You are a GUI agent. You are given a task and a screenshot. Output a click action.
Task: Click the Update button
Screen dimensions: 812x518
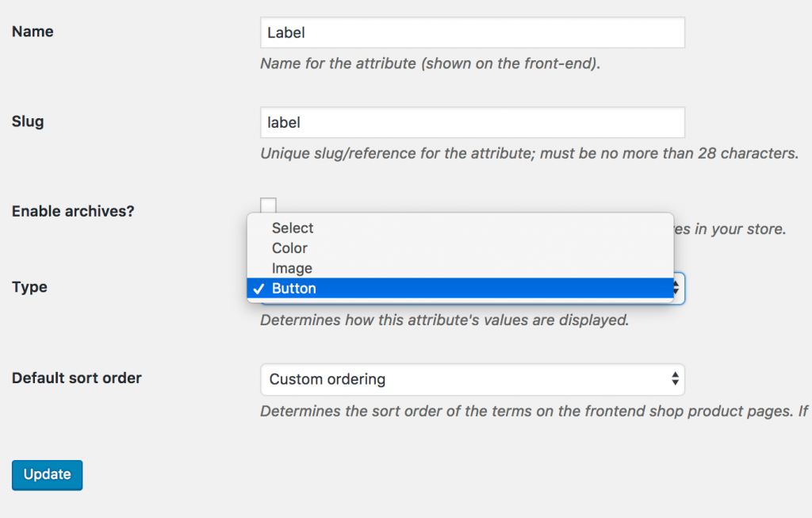pos(47,474)
